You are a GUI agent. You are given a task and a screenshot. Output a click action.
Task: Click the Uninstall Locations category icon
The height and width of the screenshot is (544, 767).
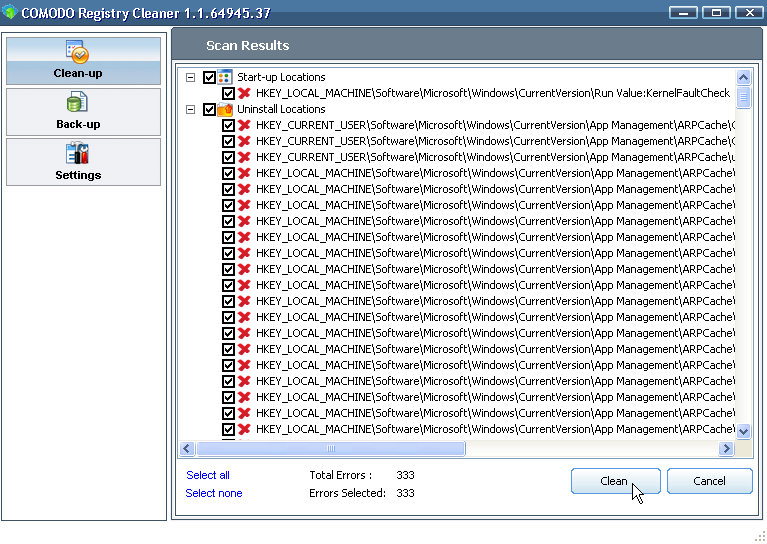[225, 109]
